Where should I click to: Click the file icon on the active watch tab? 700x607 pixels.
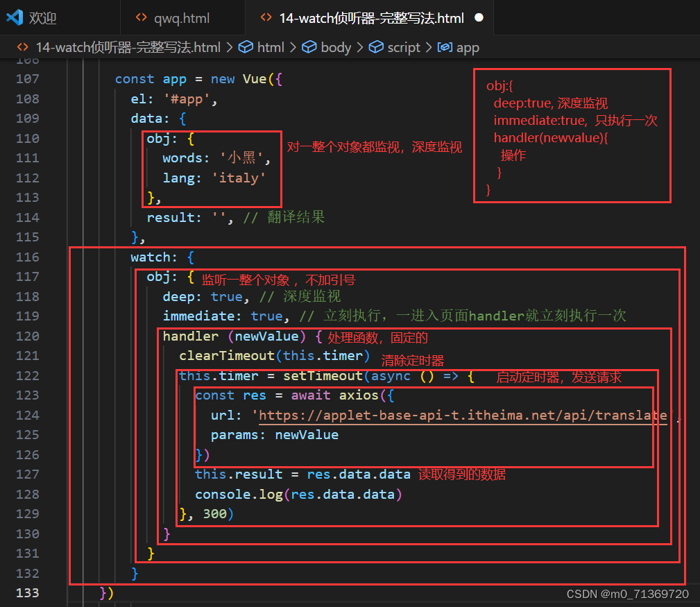267,18
